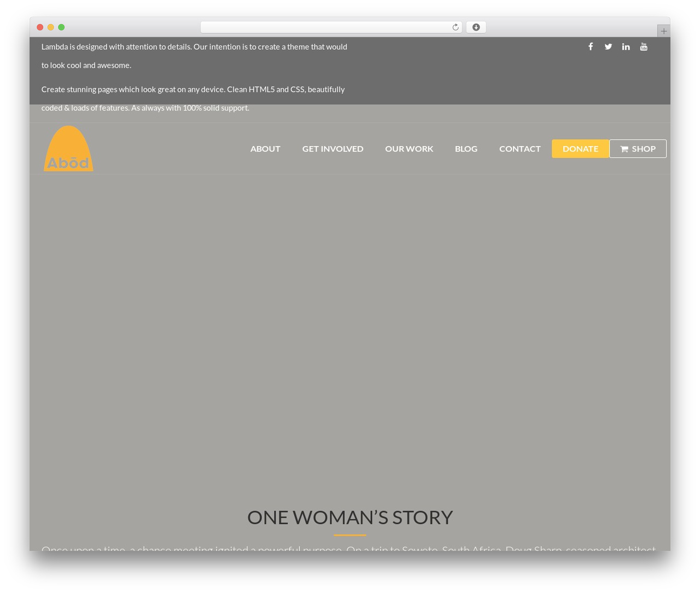Click the green maximize window button

[x=61, y=27]
